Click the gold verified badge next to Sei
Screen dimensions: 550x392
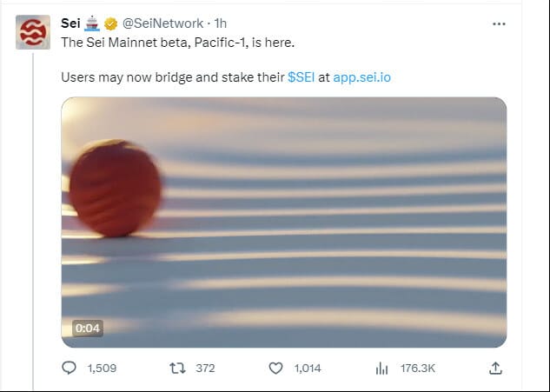click(111, 23)
